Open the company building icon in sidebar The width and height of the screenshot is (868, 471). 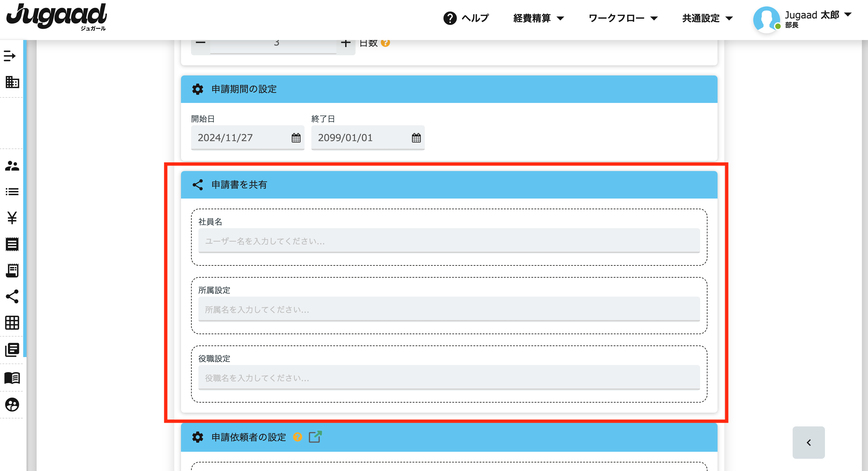tap(12, 82)
